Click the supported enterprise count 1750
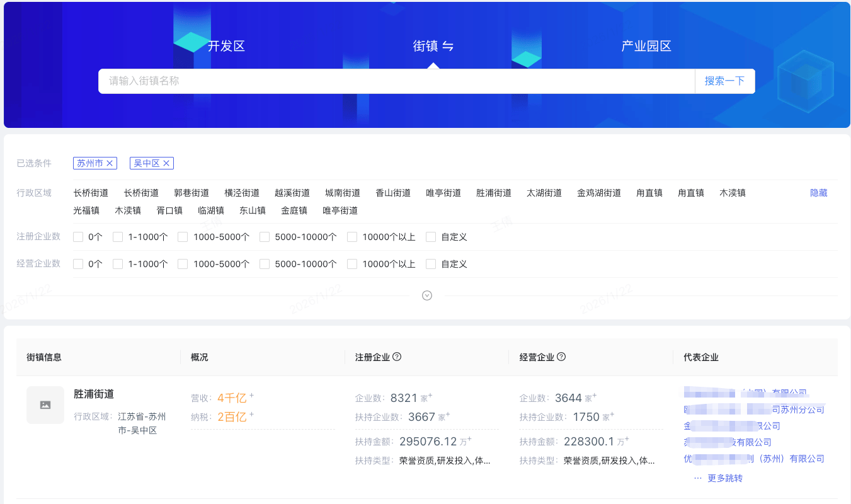 pos(586,416)
